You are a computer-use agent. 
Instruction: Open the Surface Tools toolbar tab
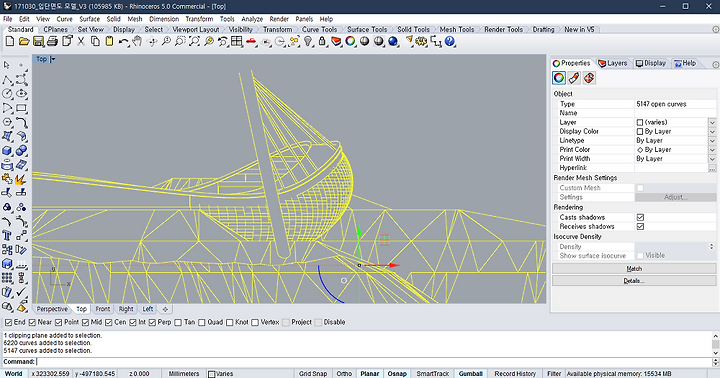(367, 29)
